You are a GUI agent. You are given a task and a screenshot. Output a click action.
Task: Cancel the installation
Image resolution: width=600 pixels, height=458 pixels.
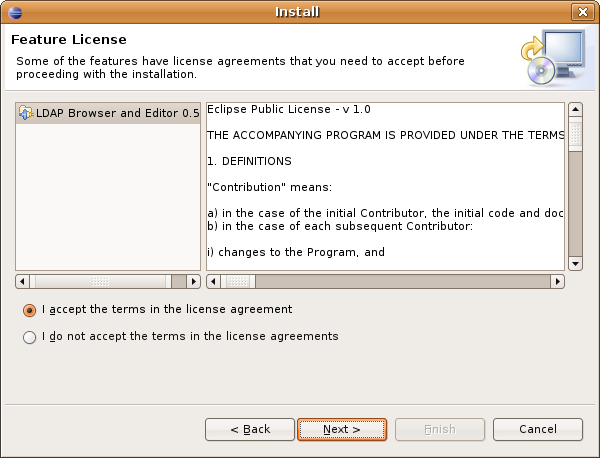tap(538, 429)
